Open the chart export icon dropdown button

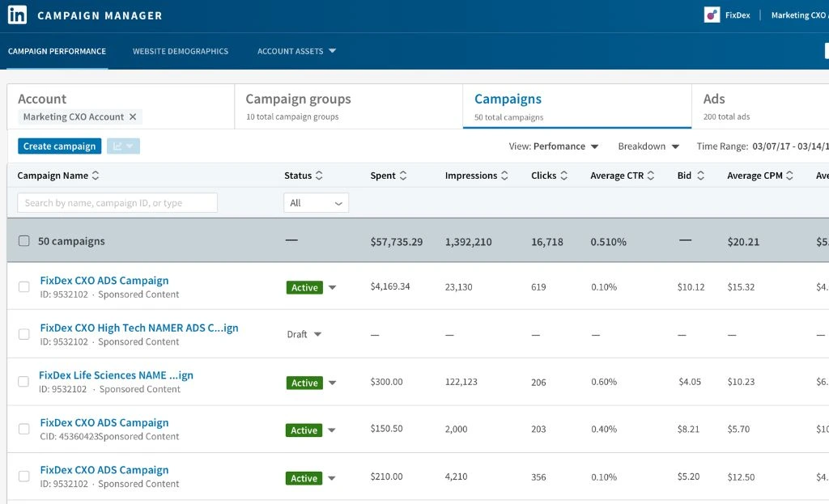tap(123, 146)
